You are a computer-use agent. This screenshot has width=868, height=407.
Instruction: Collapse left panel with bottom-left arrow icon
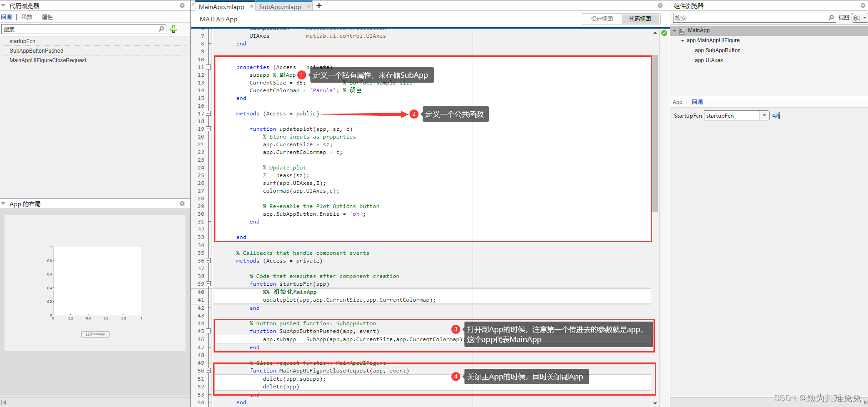4,402
